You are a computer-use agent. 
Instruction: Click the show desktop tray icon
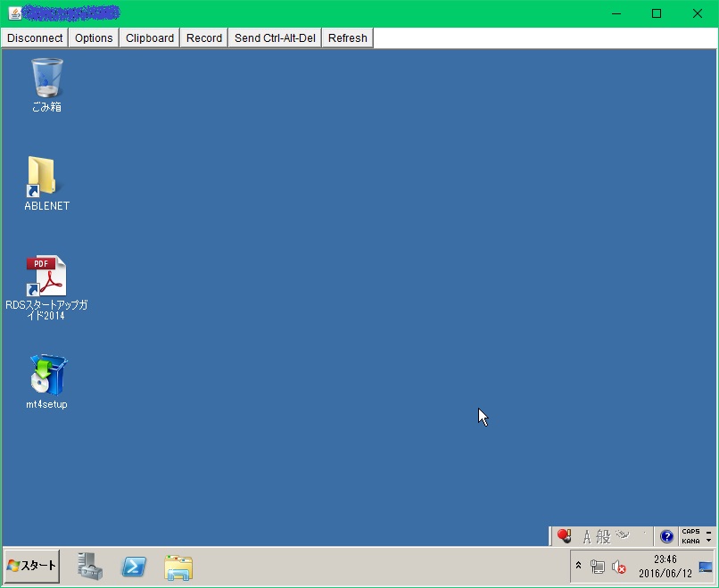pyautogui.click(x=706, y=567)
